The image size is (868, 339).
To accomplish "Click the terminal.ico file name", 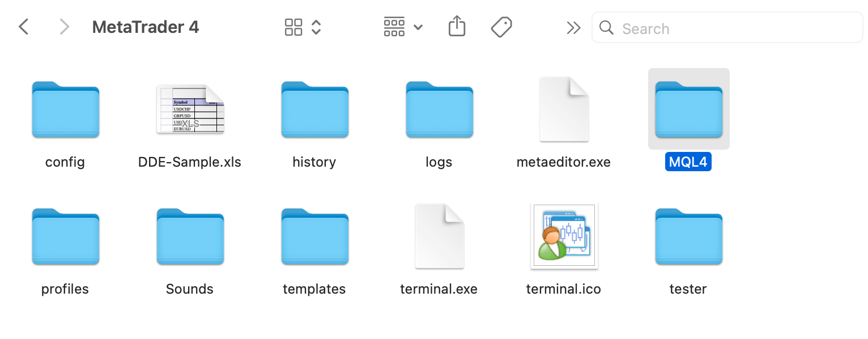I will [x=564, y=289].
